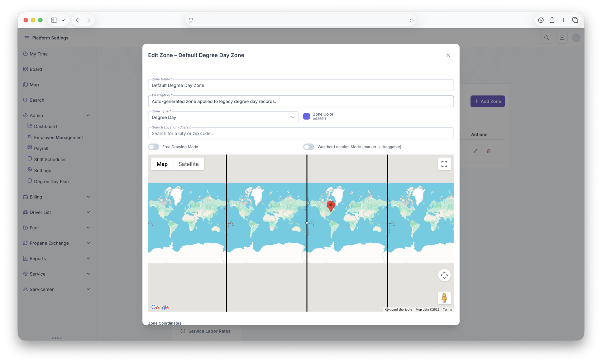Enable Free Drawing Mode toggle
The width and height of the screenshot is (602, 364).
click(154, 147)
